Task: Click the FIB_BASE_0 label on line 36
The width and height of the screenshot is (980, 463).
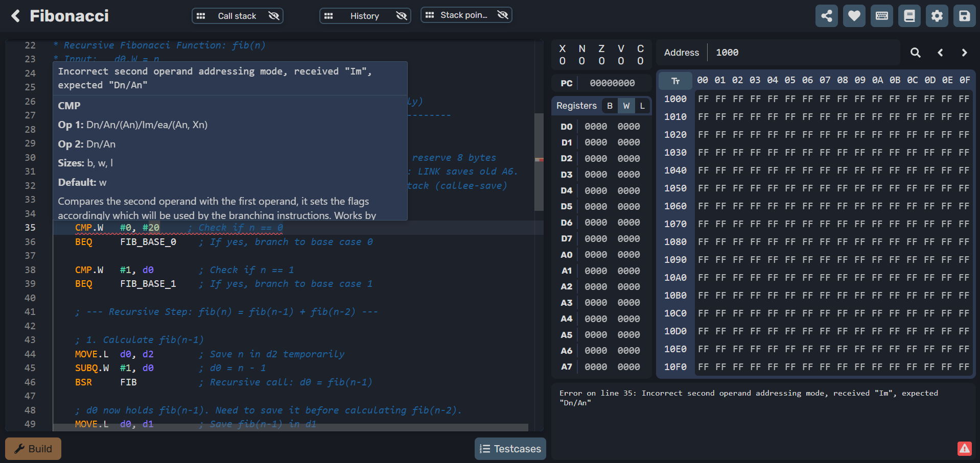Action: click(148, 242)
